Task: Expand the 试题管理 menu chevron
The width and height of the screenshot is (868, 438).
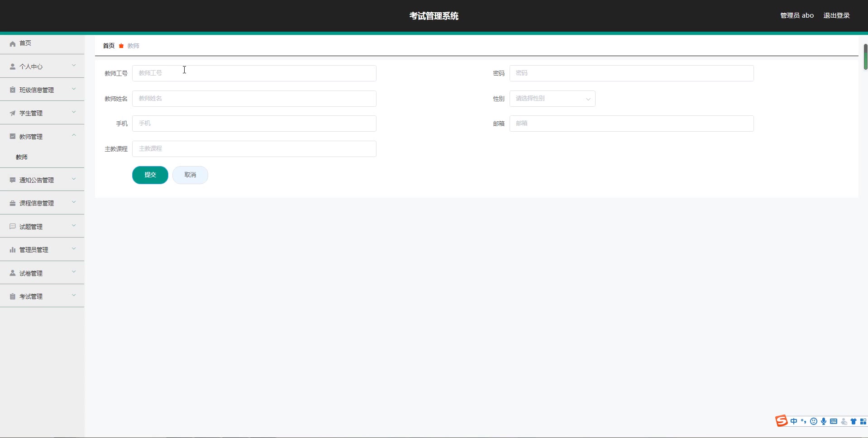Action: tap(74, 225)
